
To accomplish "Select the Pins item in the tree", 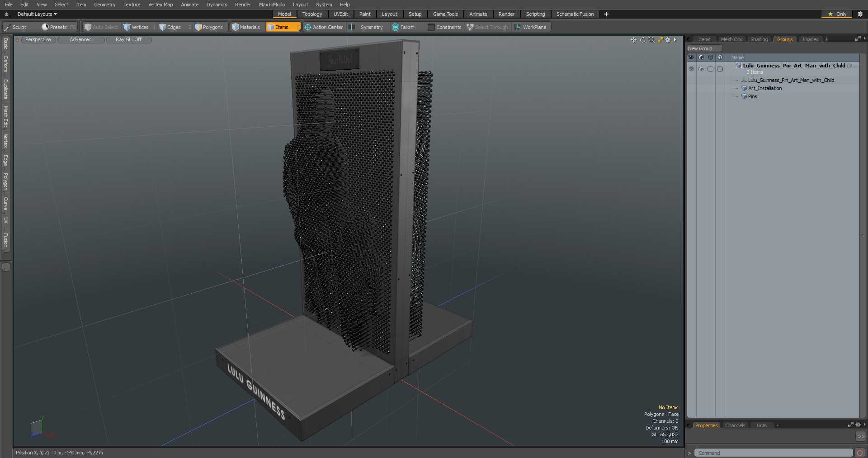I will coord(752,96).
